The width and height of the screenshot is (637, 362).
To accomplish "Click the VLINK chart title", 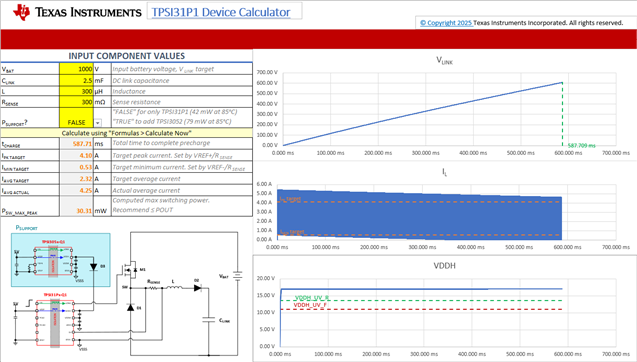I will 444,61.
